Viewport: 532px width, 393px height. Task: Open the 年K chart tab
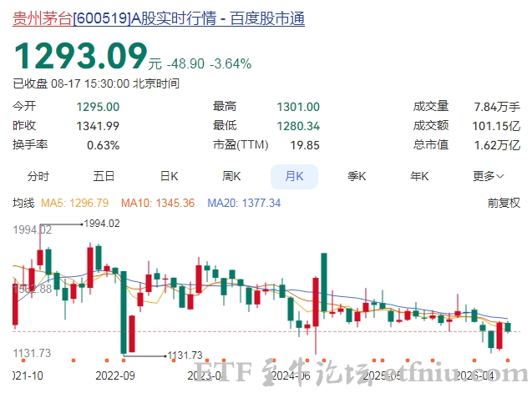pyautogui.click(x=419, y=176)
